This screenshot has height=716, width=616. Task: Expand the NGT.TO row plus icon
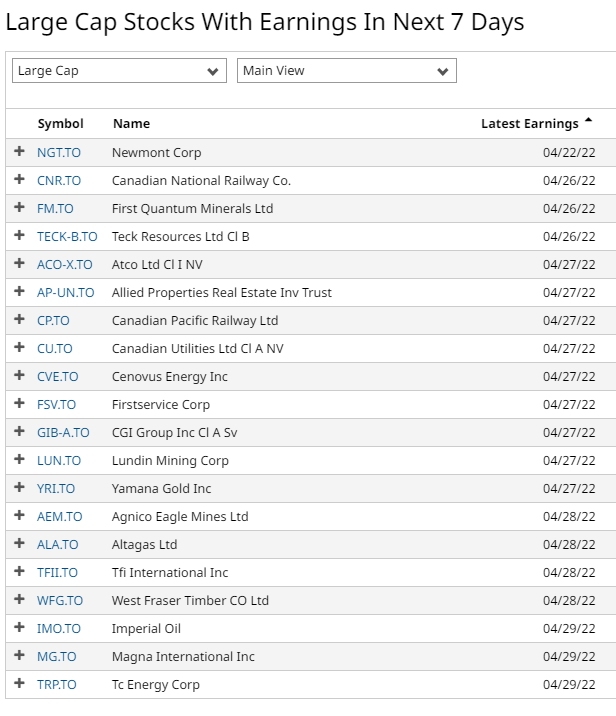tap(19, 152)
